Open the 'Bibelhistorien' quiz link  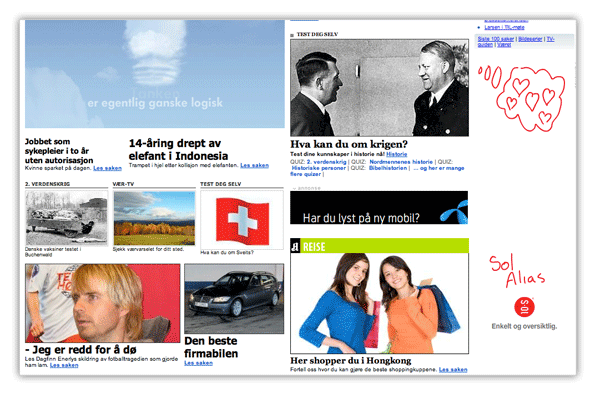(x=388, y=168)
